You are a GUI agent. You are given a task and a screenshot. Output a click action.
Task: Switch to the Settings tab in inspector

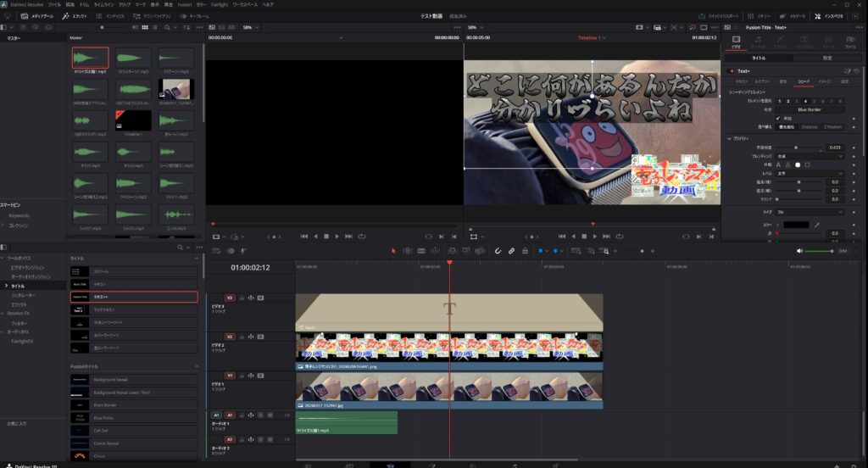tap(826, 58)
